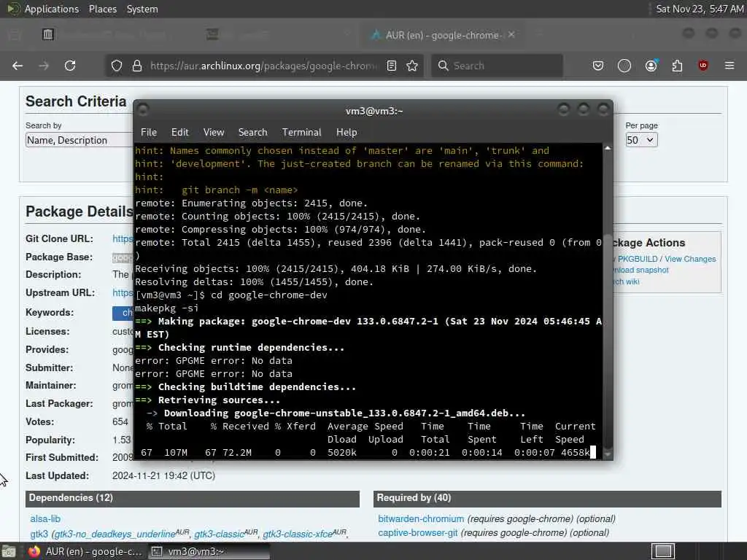Viewport: 747px width, 560px height.
Task: Open the terminal Help menu
Action: point(347,133)
